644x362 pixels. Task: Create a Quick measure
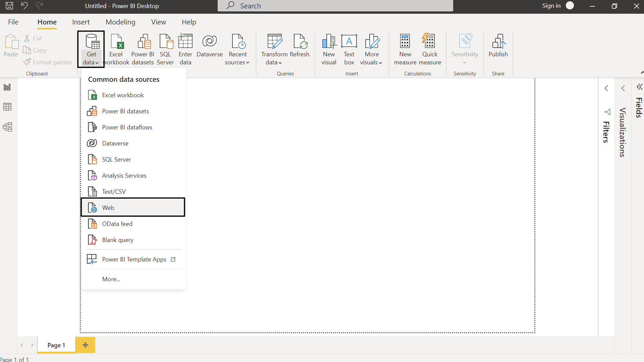430,49
